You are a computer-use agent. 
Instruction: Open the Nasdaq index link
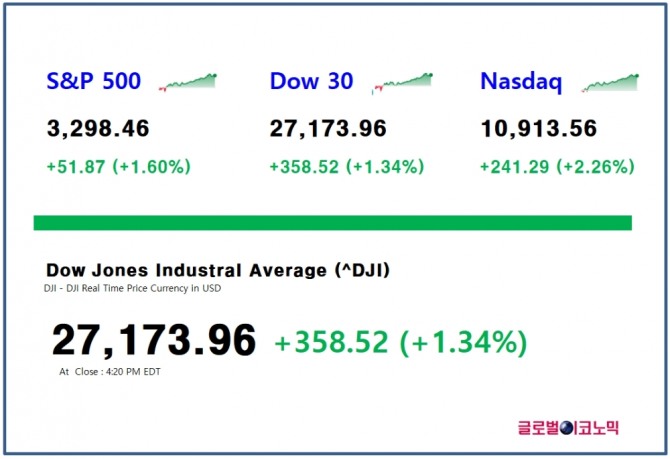(x=521, y=82)
